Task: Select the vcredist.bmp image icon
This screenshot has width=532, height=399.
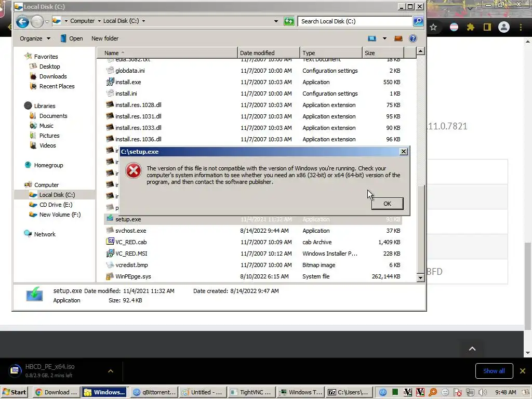Action: (x=110, y=264)
